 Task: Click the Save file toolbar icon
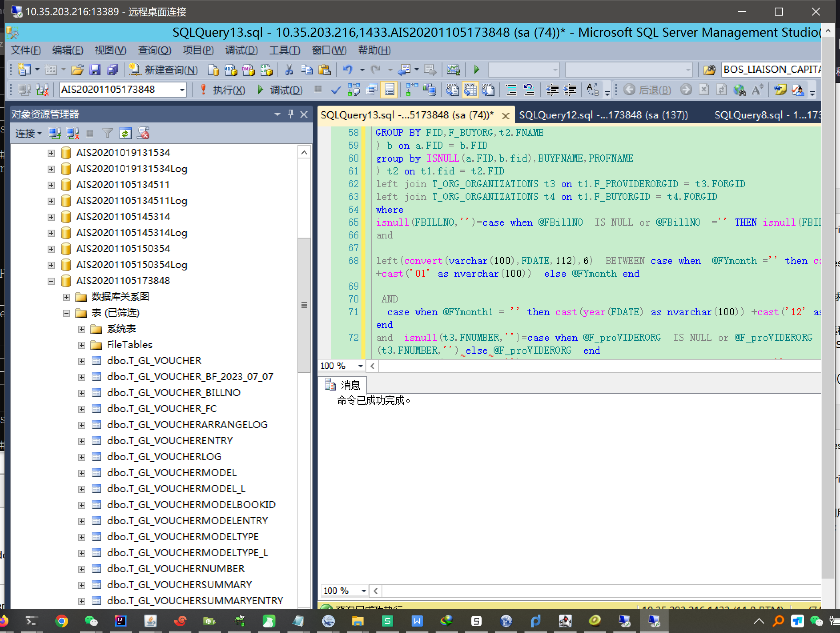(95, 70)
